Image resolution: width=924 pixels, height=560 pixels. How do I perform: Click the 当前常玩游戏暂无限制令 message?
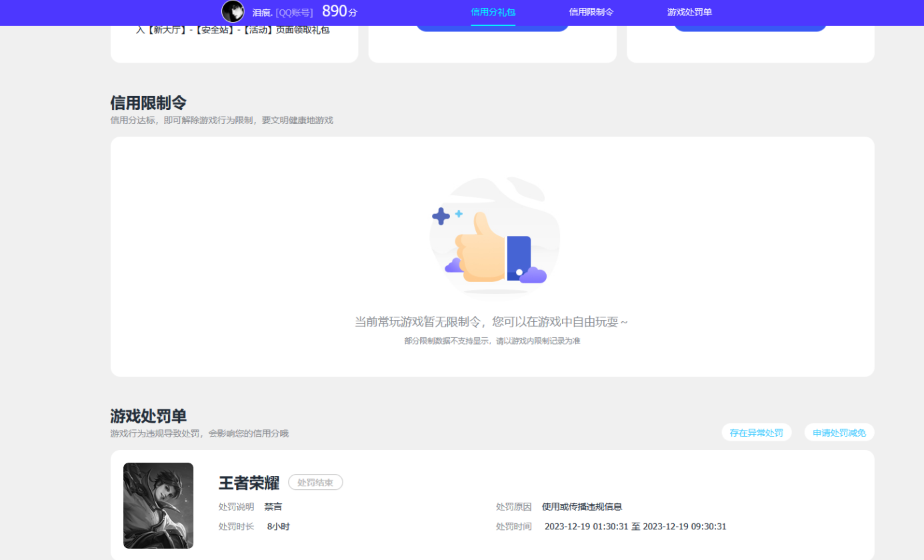click(491, 322)
